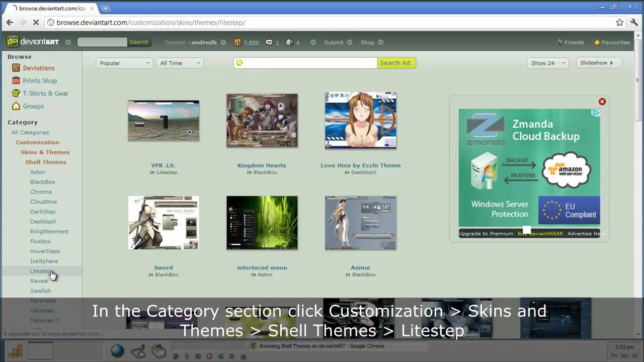
Task: Click the Kingdom Hearts title link
Action: pos(262,165)
